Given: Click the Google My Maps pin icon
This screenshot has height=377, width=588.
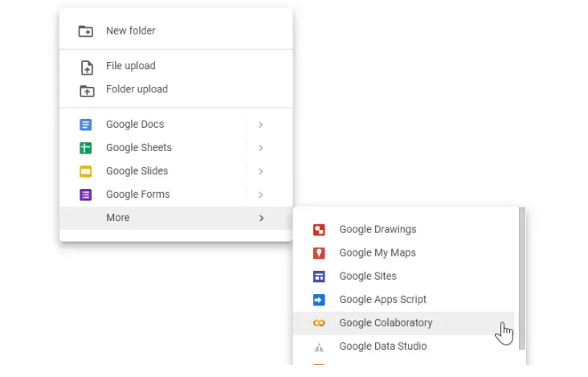Looking at the screenshot, I should pyautogui.click(x=319, y=253).
